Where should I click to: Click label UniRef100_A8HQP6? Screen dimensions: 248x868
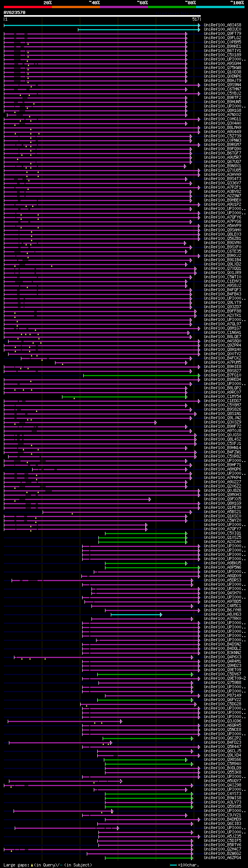pos(222,469)
